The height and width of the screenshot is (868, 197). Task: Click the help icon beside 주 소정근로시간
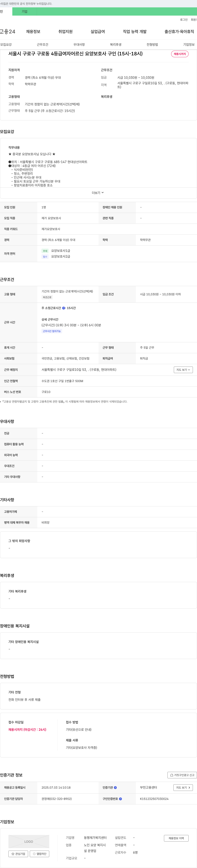pos(63,308)
